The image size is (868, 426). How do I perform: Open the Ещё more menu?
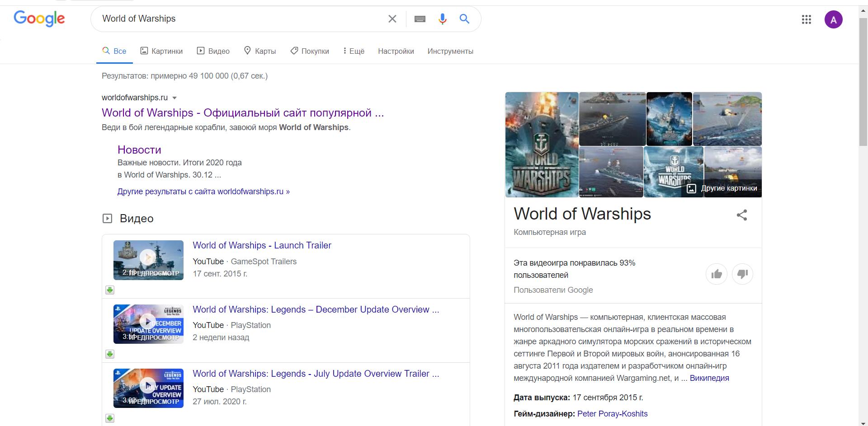[x=354, y=51]
